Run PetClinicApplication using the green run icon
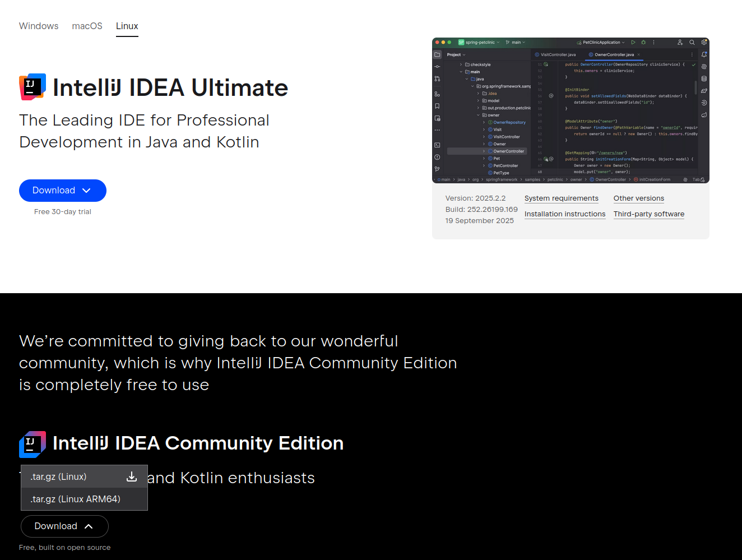The height and width of the screenshot is (560, 742). pos(633,43)
